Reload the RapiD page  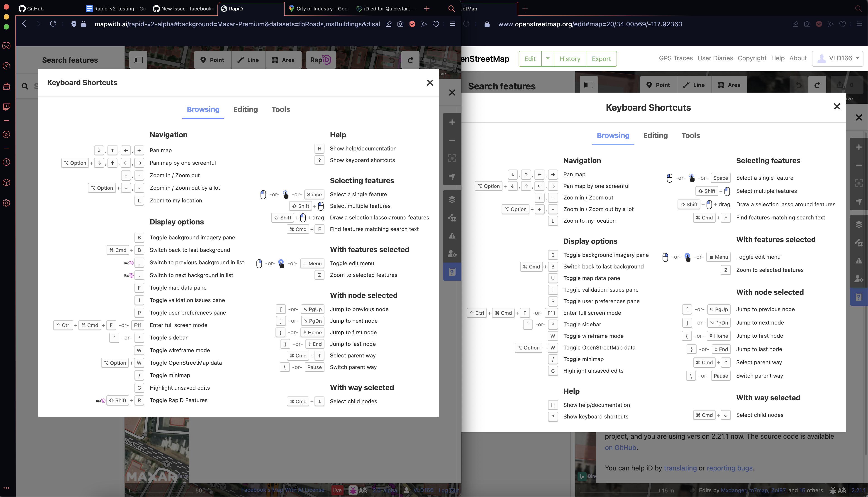pyautogui.click(x=53, y=24)
